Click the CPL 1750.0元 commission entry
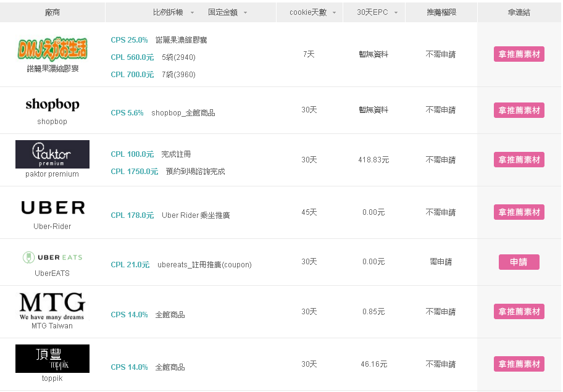The height and width of the screenshot is (392, 563). (x=134, y=172)
